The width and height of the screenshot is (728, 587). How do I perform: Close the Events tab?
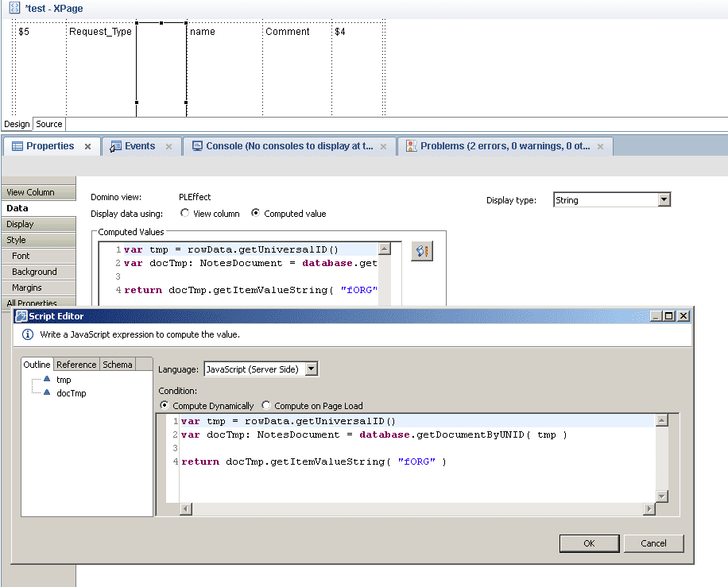(x=168, y=147)
